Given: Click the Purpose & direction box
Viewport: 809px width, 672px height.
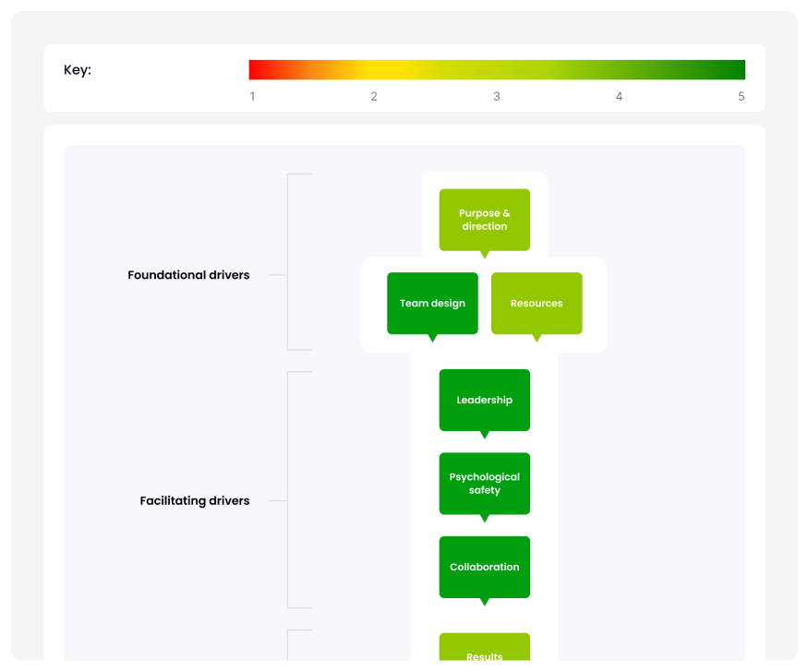Looking at the screenshot, I should pos(484,220).
